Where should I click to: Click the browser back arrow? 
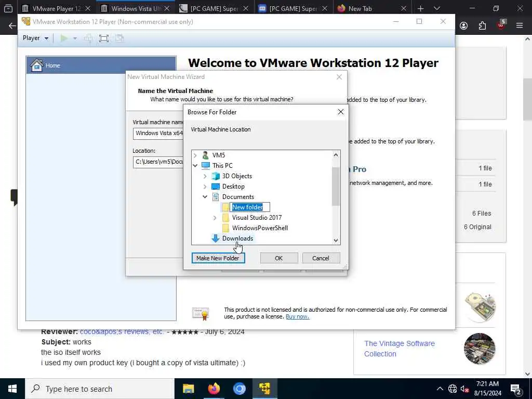pyautogui.click(x=12, y=26)
